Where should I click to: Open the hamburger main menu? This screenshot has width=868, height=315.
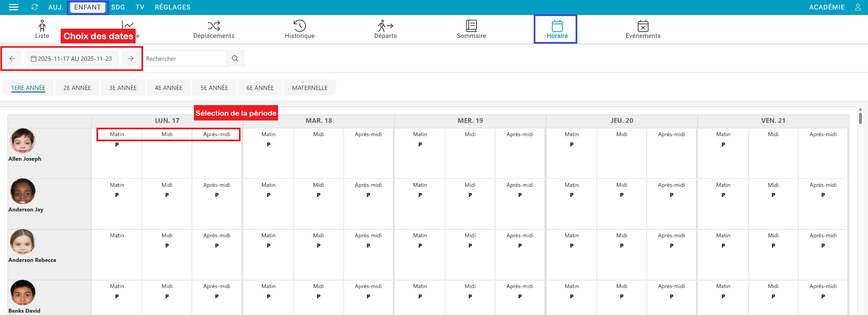pos(13,7)
